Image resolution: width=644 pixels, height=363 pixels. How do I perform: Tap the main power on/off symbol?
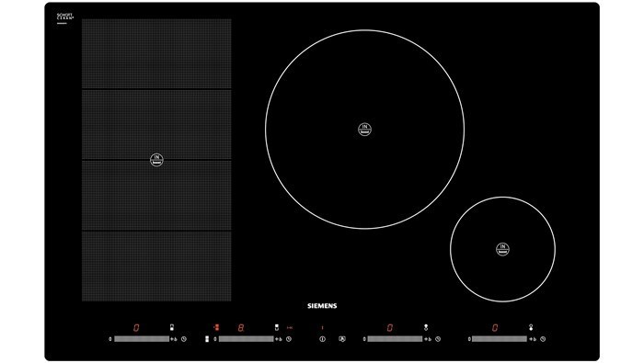point(322,339)
